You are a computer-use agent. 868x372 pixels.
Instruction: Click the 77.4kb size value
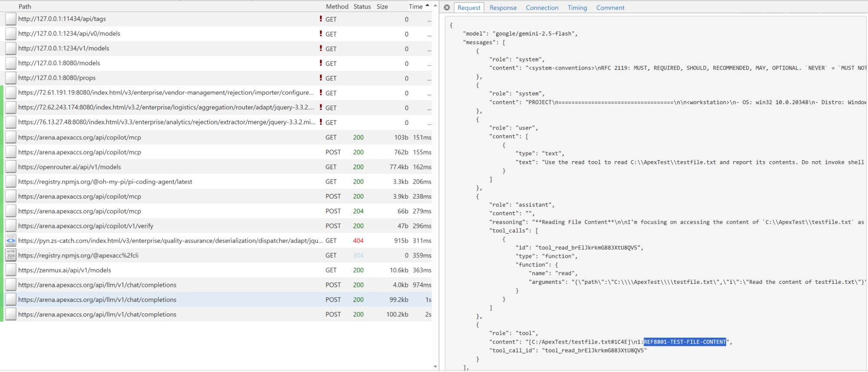pos(399,166)
